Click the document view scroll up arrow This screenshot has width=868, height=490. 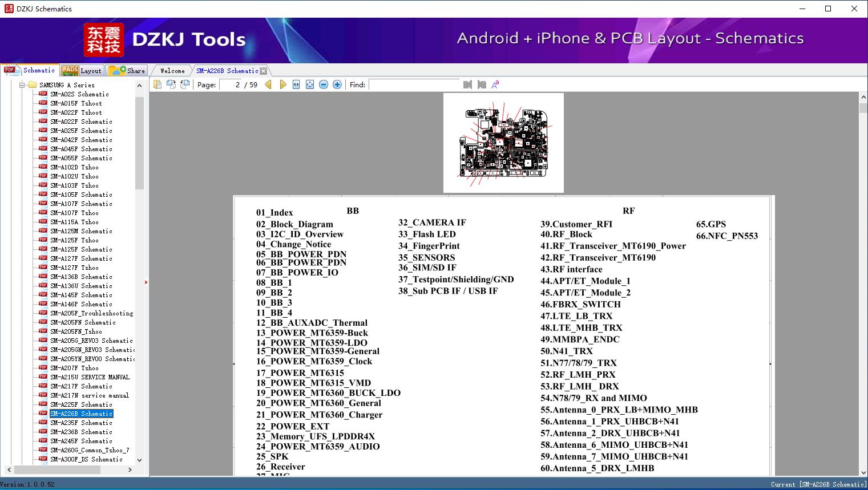(863, 98)
